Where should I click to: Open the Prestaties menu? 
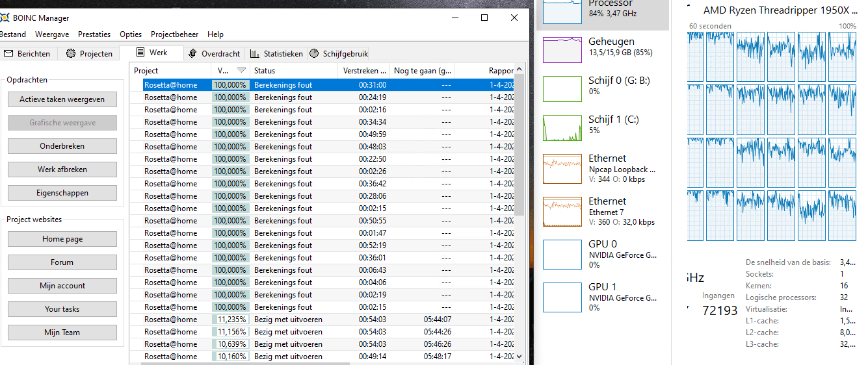tap(94, 34)
